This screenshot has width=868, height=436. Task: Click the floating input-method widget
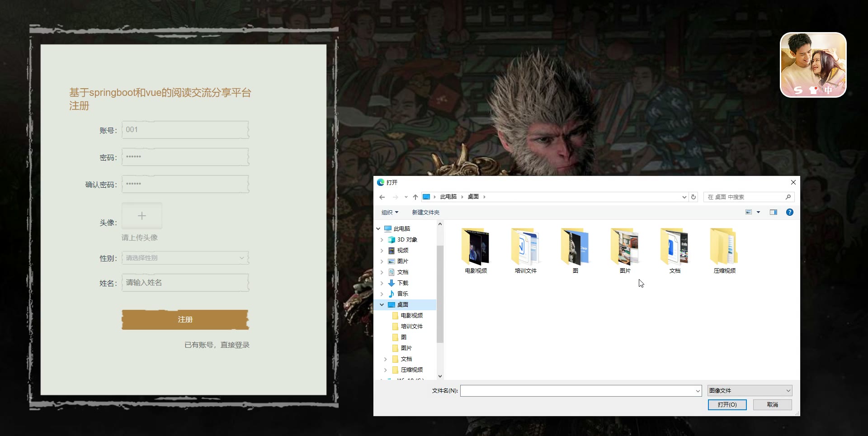click(813, 65)
